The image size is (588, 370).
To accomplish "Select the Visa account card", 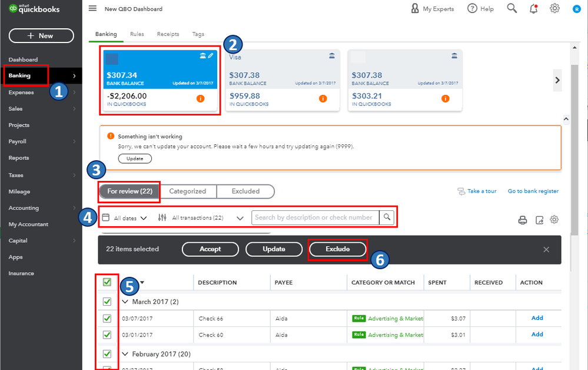I will coord(283,80).
